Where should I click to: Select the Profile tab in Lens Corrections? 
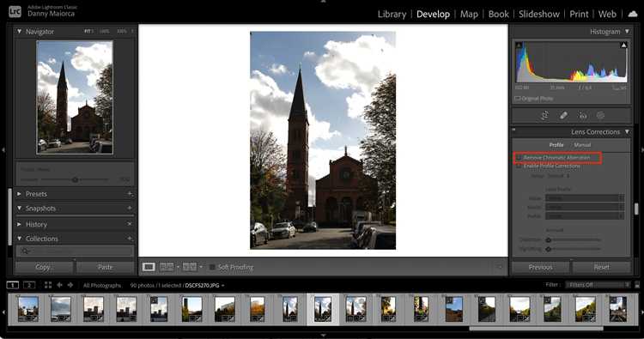coord(556,145)
